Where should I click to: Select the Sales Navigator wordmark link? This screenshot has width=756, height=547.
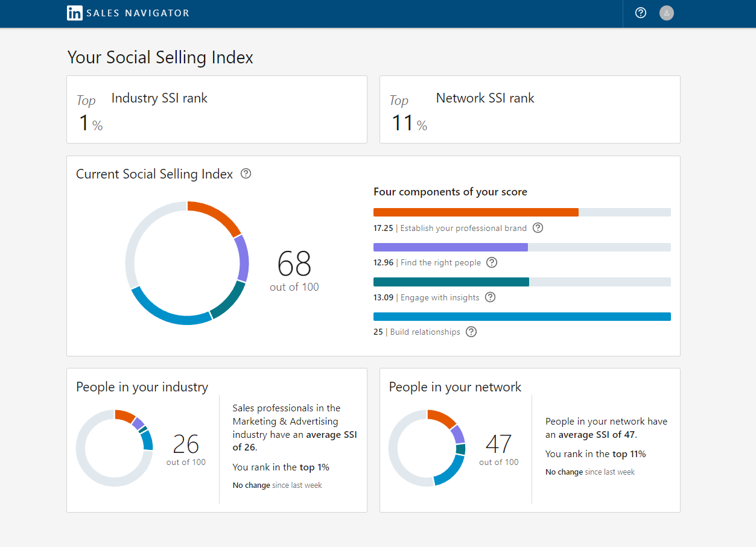(x=139, y=13)
